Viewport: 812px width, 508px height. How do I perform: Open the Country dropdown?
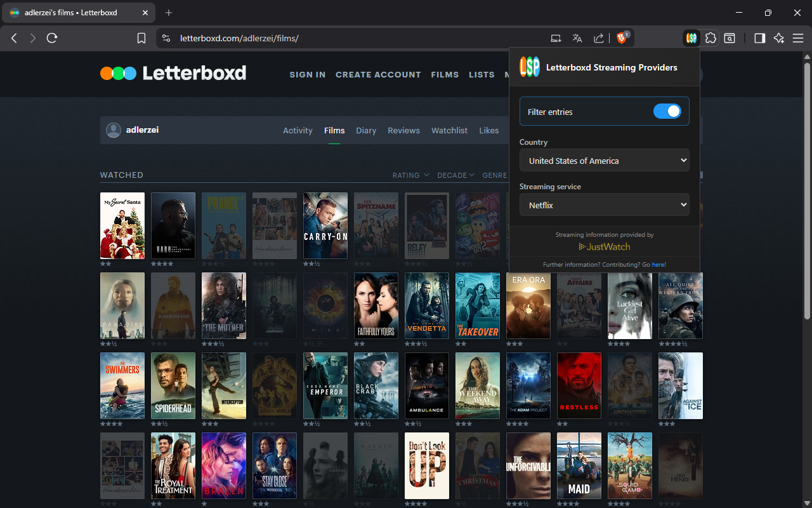click(604, 160)
